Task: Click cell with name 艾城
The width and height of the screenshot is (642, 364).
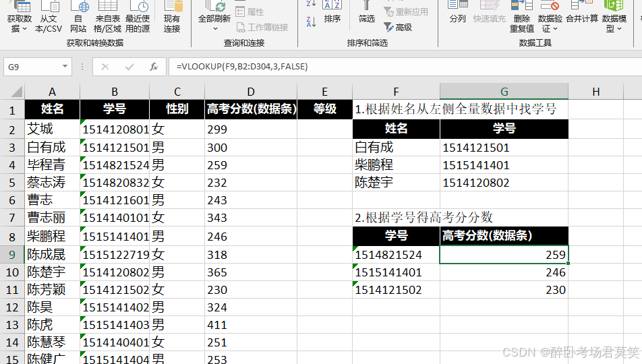Action: pyautogui.click(x=52, y=129)
